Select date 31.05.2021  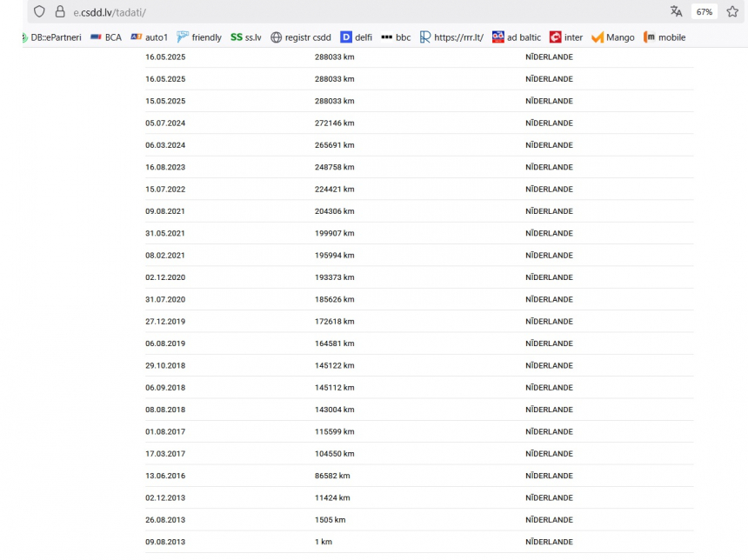point(165,233)
